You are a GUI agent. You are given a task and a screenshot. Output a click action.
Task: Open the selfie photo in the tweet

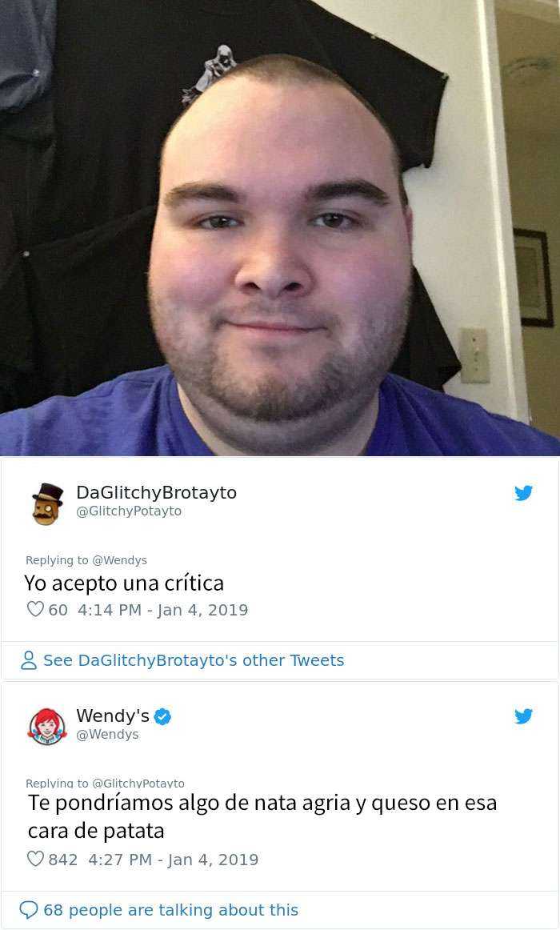[x=280, y=228]
